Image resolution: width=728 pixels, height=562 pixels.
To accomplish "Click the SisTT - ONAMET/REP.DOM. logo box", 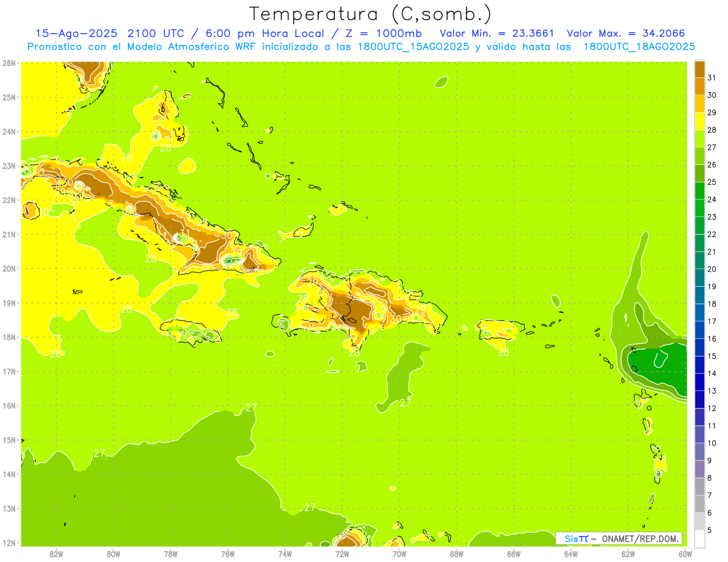I will click(x=619, y=538).
